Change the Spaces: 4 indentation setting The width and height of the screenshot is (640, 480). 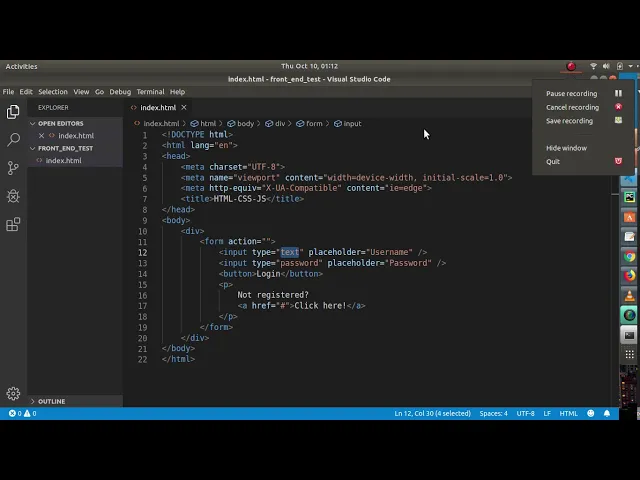(x=493, y=413)
